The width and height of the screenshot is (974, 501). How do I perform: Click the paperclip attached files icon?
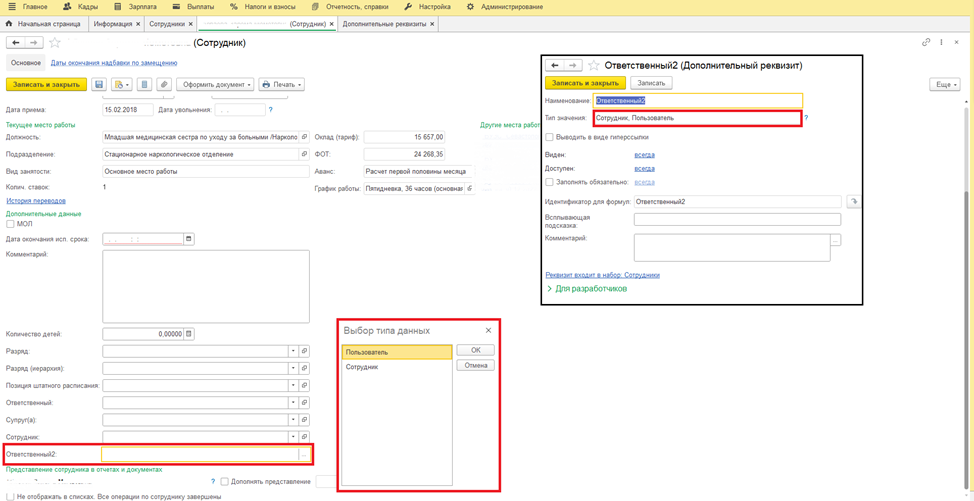pos(164,84)
